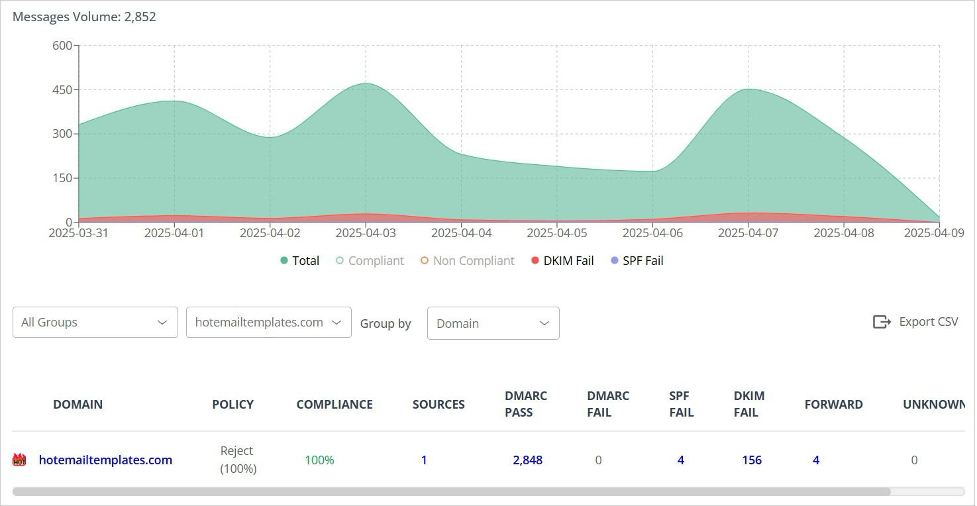The height and width of the screenshot is (506, 977).
Task: Click the DMARC Pass count 2,848
Action: pyautogui.click(x=527, y=460)
